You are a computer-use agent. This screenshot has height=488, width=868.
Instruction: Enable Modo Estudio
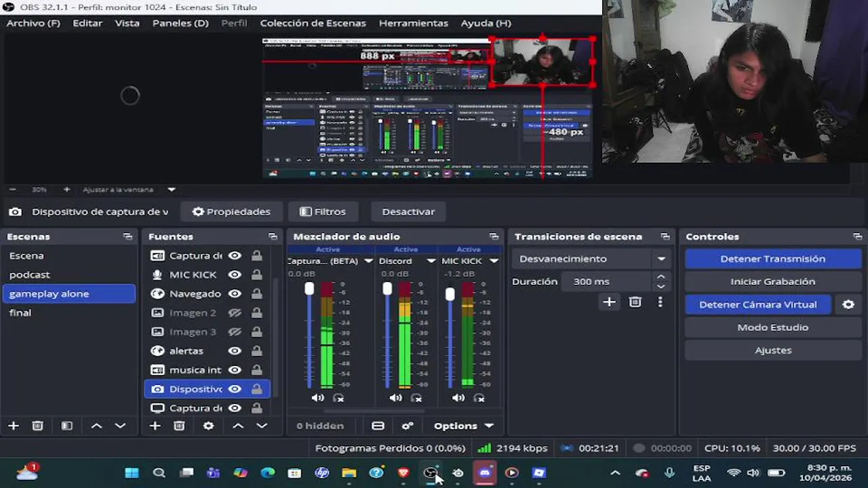pos(773,327)
